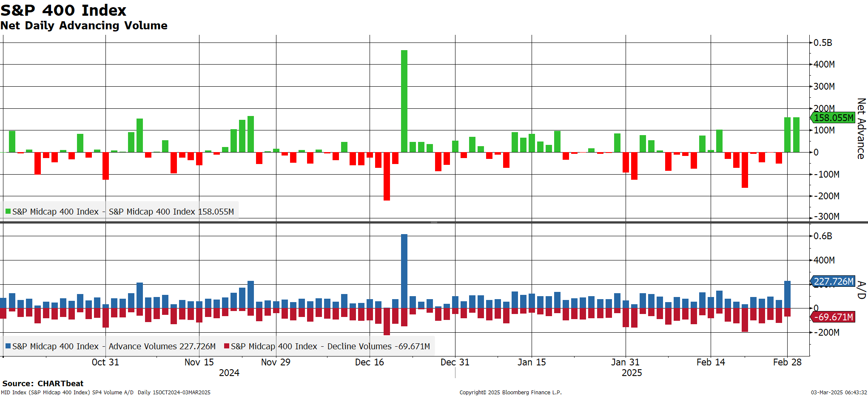The height and width of the screenshot is (396, 868).
Task: Click the -300M axis label
Action: click(827, 216)
